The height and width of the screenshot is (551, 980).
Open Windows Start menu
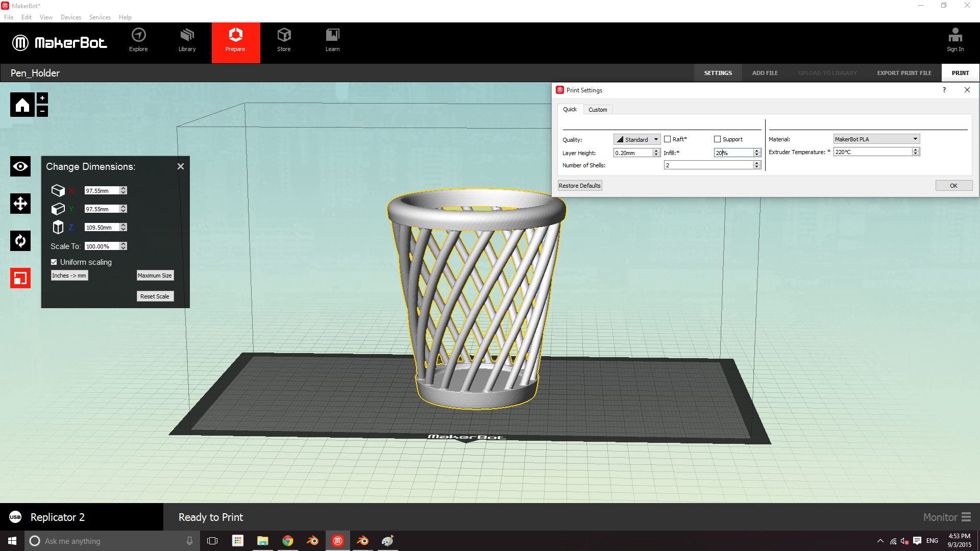coord(12,541)
